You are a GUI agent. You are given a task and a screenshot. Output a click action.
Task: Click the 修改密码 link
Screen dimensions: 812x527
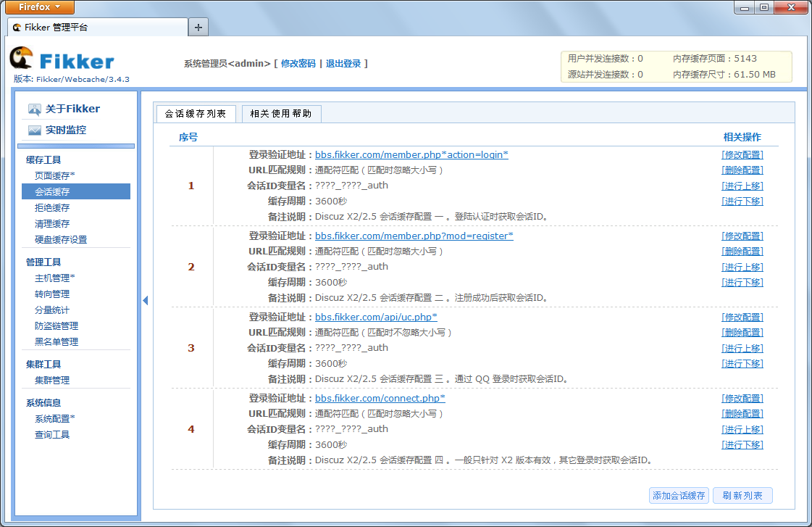(298, 63)
